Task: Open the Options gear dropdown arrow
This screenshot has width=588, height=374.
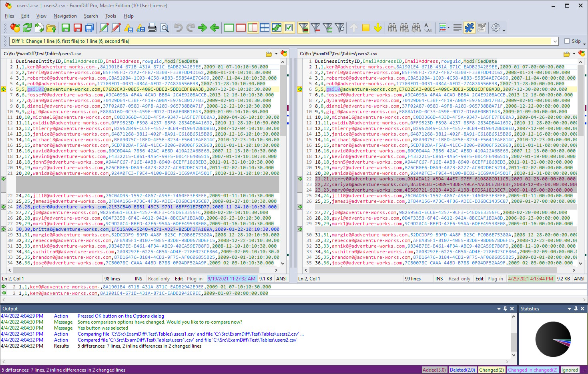Action: tap(504, 30)
